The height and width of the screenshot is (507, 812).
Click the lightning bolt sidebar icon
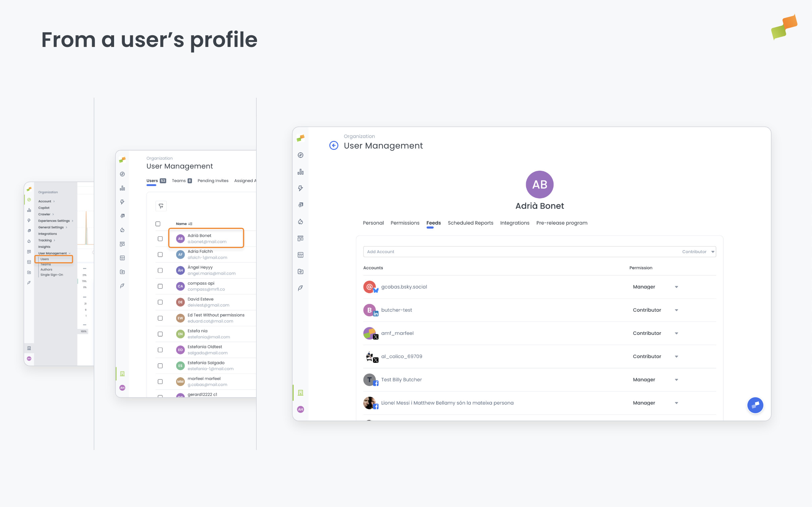(x=300, y=188)
